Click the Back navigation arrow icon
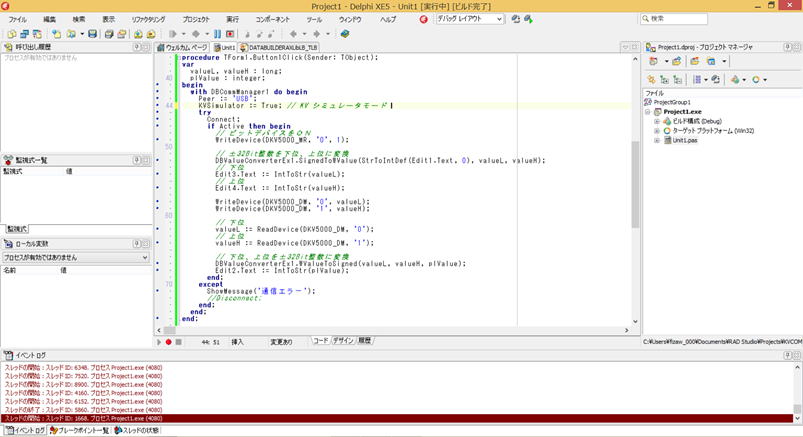This screenshot has width=803, height=437. click(293, 34)
